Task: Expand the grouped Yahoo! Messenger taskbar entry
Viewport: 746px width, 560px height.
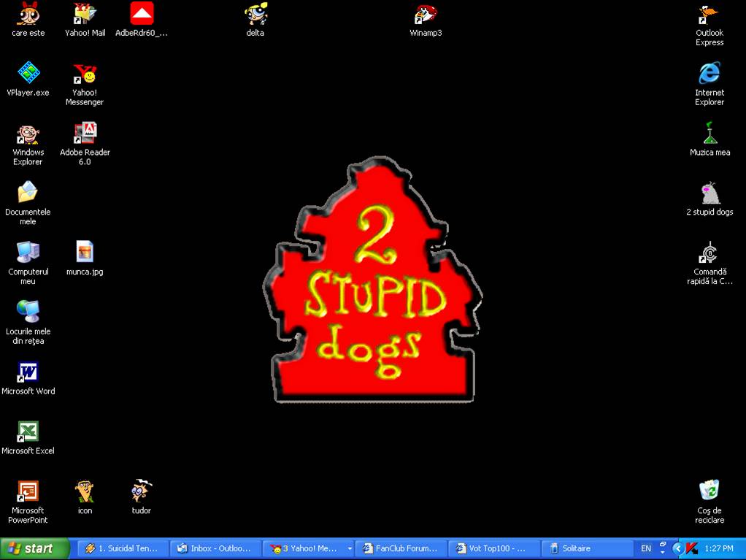Action: pos(349,548)
